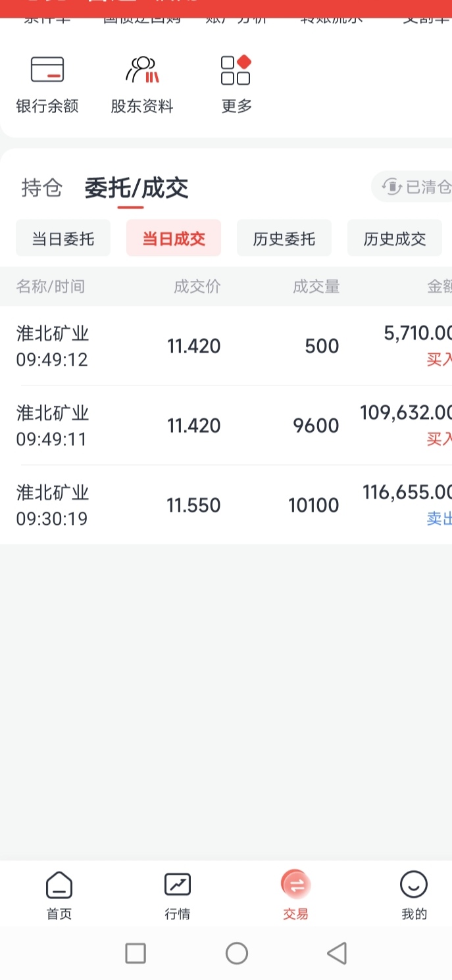Open the 09:49:12 淮北矿业 trade record
This screenshot has height=980, width=452.
226,346
